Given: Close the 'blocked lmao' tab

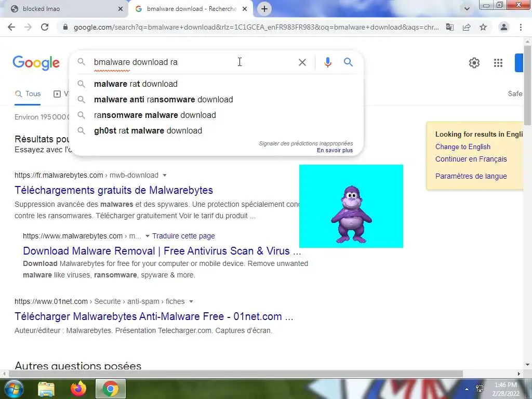Looking at the screenshot, I should coord(120,9).
